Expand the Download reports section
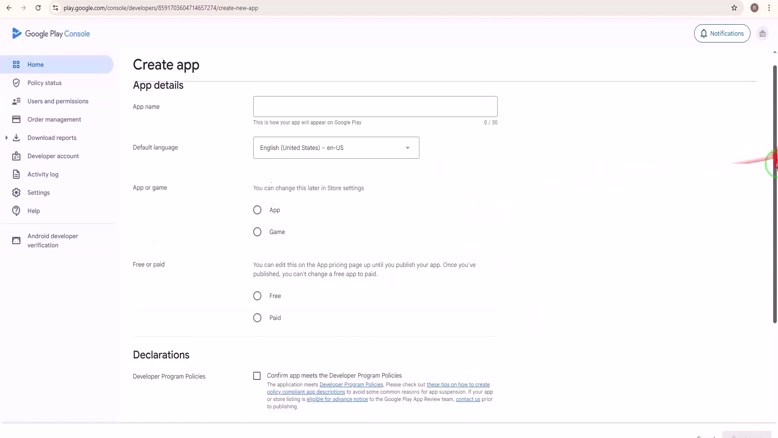 7,138
